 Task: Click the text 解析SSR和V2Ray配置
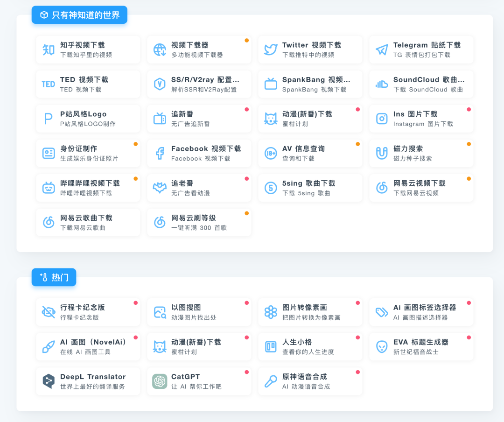click(x=204, y=90)
